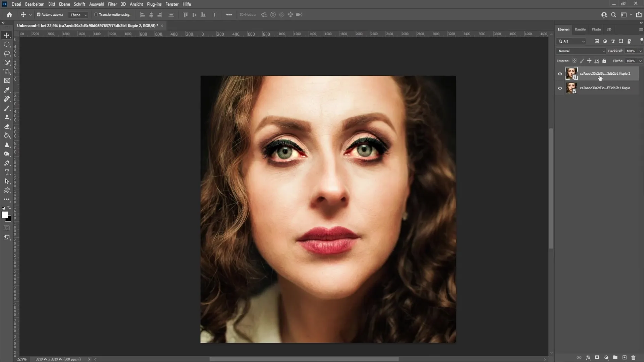Select the Eyedropper tool
The height and width of the screenshot is (362, 644).
[x=7, y=90]
